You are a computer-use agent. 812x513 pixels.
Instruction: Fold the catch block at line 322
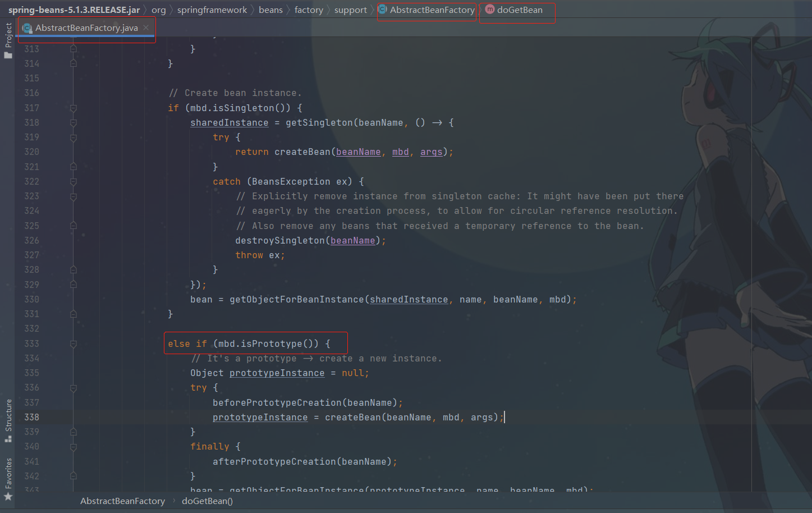pos(74,182)
